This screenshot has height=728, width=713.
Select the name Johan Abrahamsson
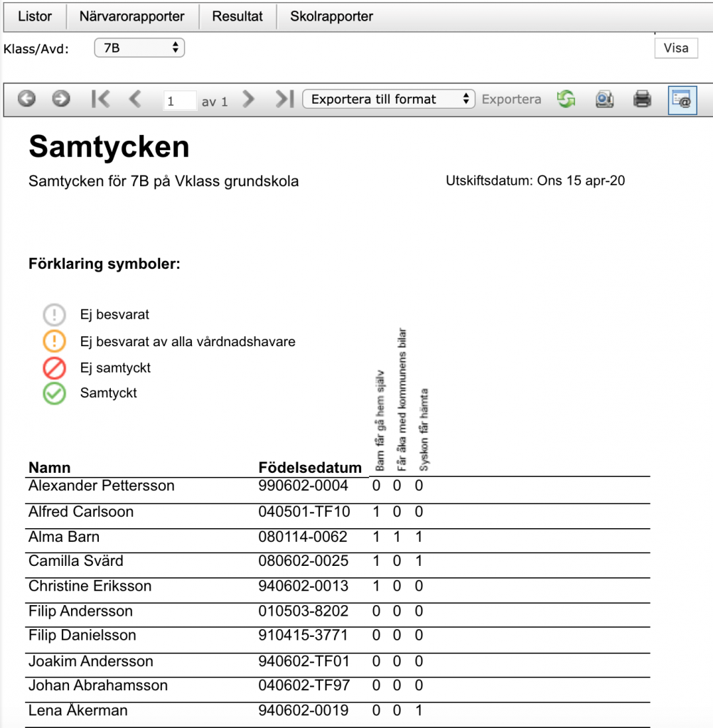pos(98,685)
